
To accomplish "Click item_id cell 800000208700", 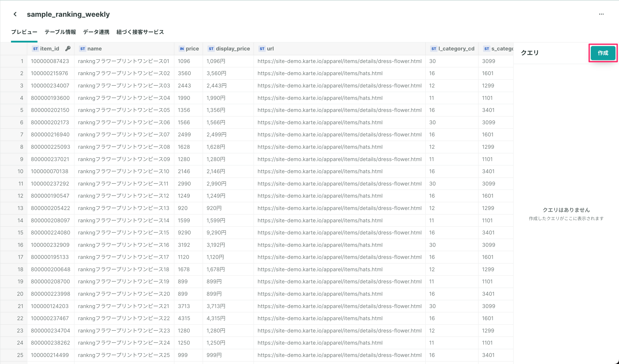I will 50,282.
